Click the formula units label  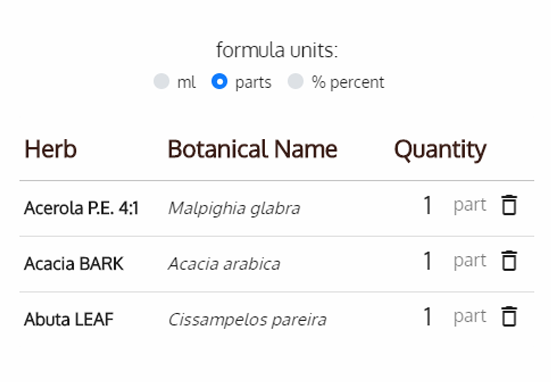click(277, 50)
